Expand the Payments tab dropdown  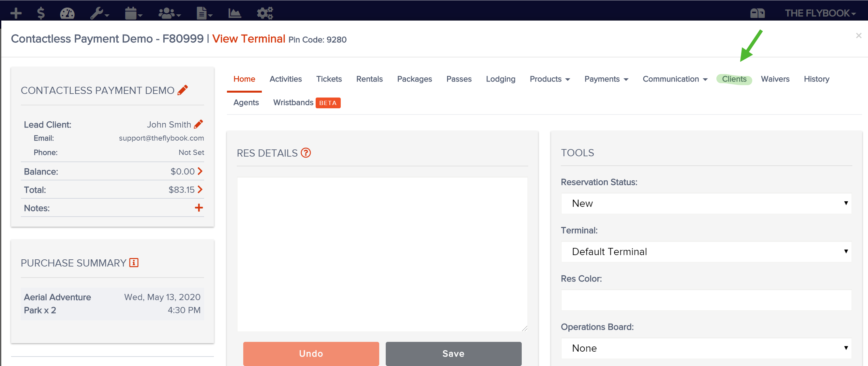point(606,79)
